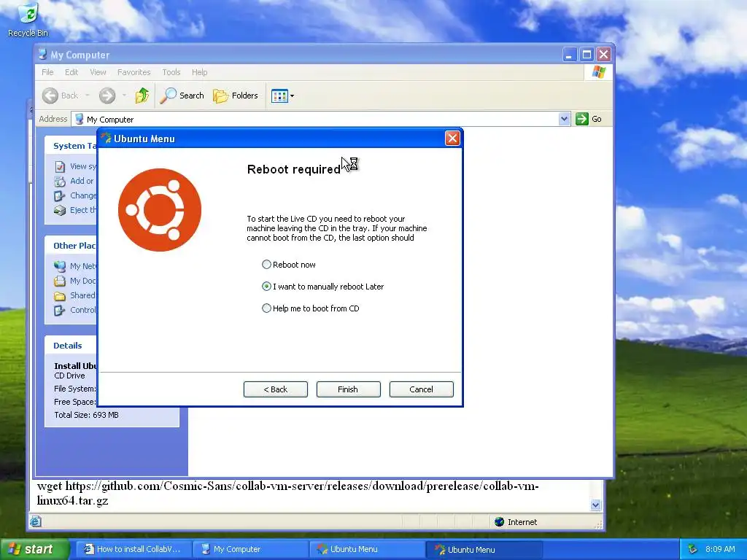Minimize the My Computer window

coord(569,55)
